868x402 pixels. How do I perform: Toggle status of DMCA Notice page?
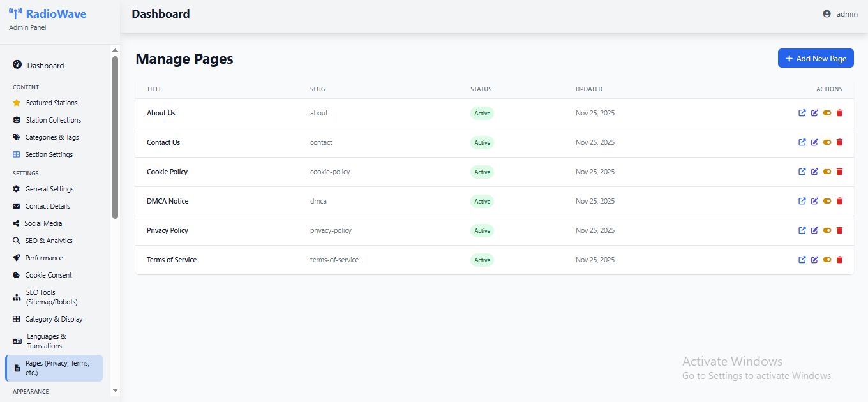(827, 201)
